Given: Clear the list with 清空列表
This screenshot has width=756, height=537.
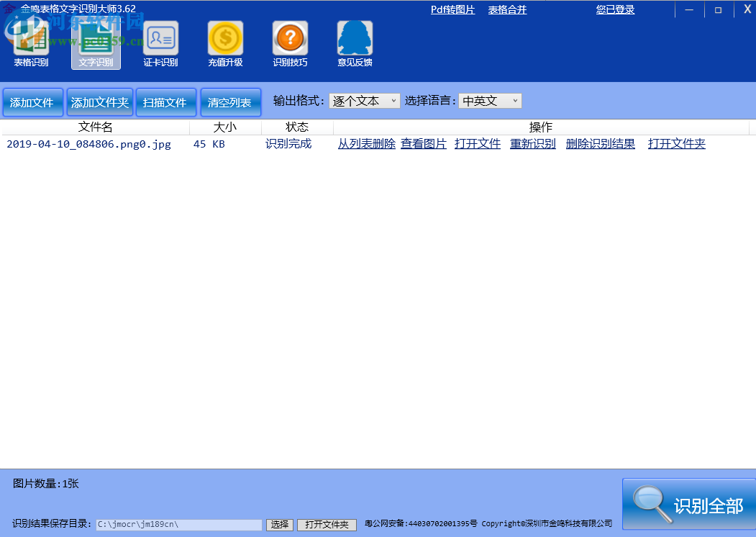Looking at the screenshot, I should coord(230,102).
